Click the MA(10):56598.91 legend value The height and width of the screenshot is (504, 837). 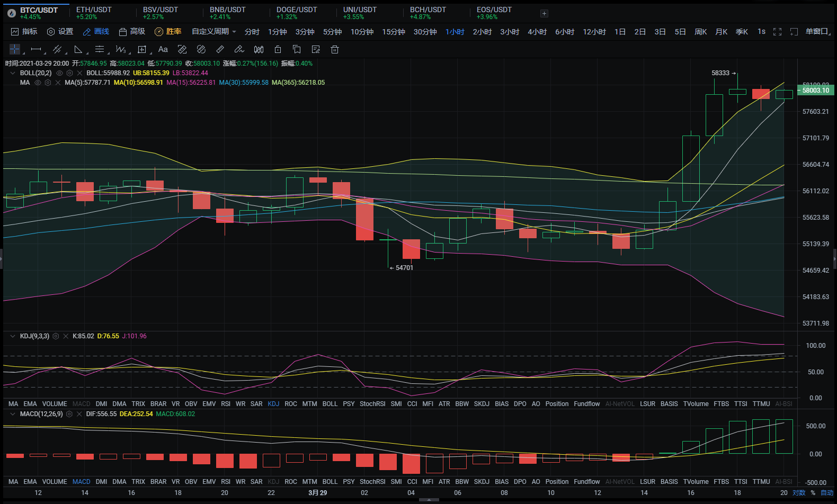point(138,83)
